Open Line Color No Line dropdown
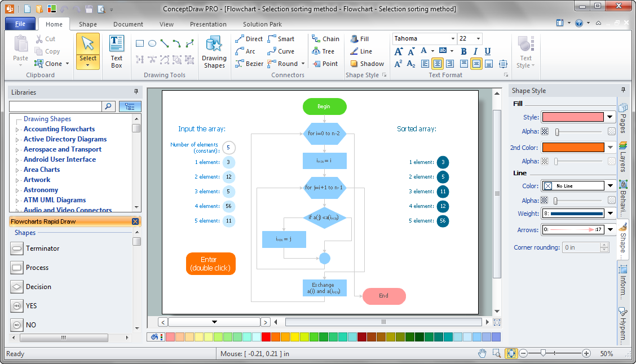 (610, 185)
